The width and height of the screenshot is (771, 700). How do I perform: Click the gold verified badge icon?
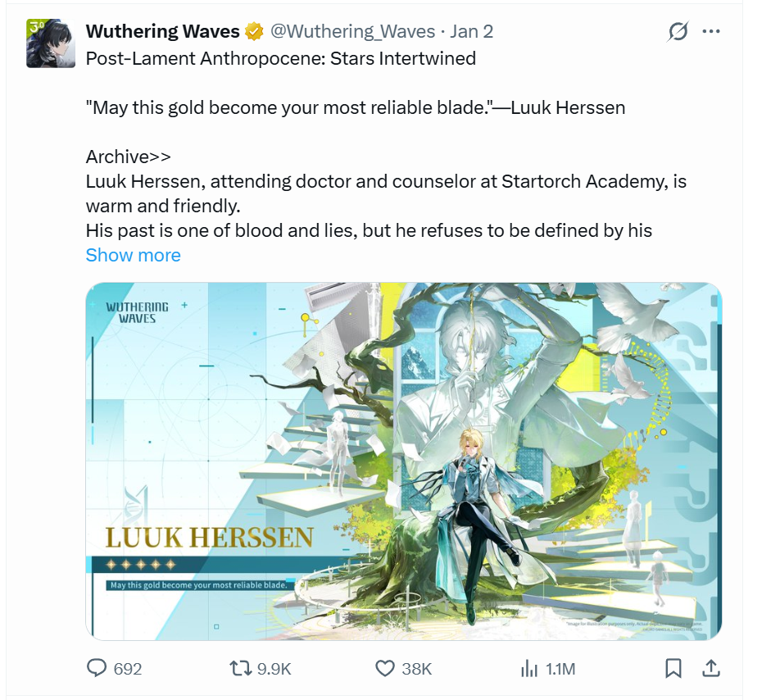coord(254,31)
